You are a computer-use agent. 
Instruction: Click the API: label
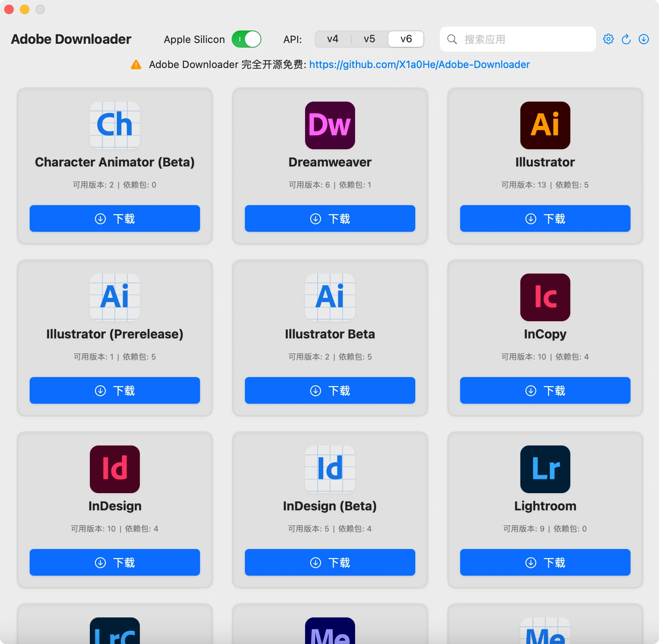293,39
